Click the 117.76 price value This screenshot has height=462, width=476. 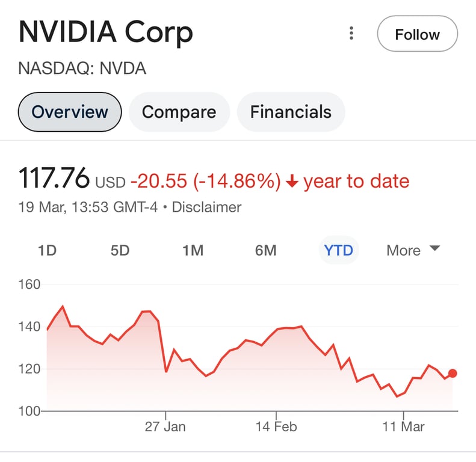pos(54,179)
